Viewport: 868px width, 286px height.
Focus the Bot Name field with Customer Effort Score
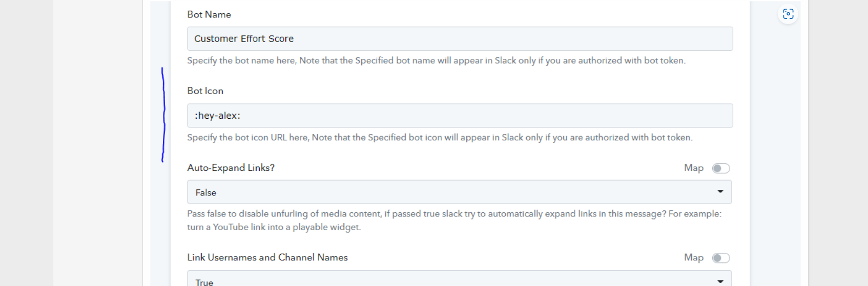click(x=460, y=39)
